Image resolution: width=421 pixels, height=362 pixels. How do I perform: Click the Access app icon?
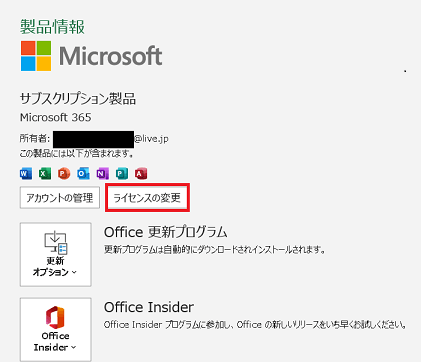point(141,174)
